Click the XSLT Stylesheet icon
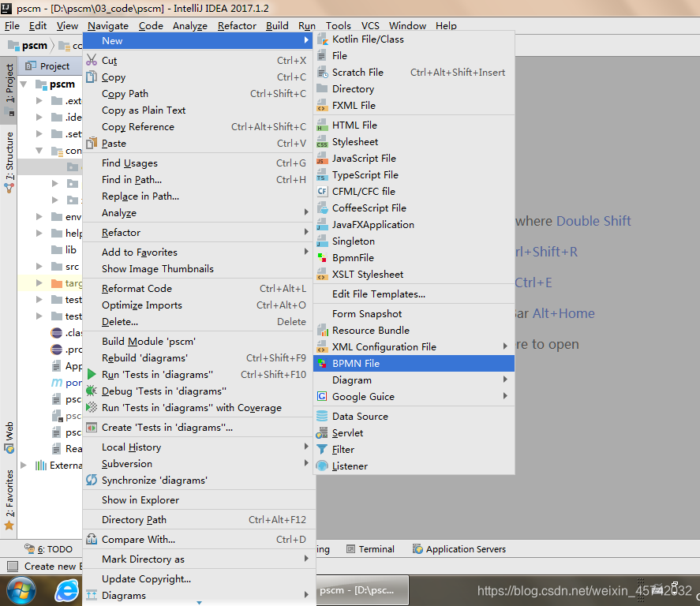Viewport: 700px width, 606px height. click(x=322, y=275)
